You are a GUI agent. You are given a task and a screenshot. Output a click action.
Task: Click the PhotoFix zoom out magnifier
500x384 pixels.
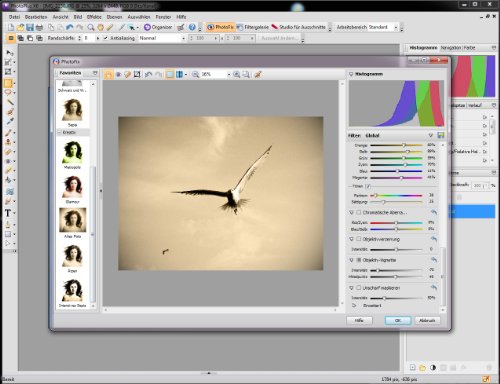click(195, 74)
